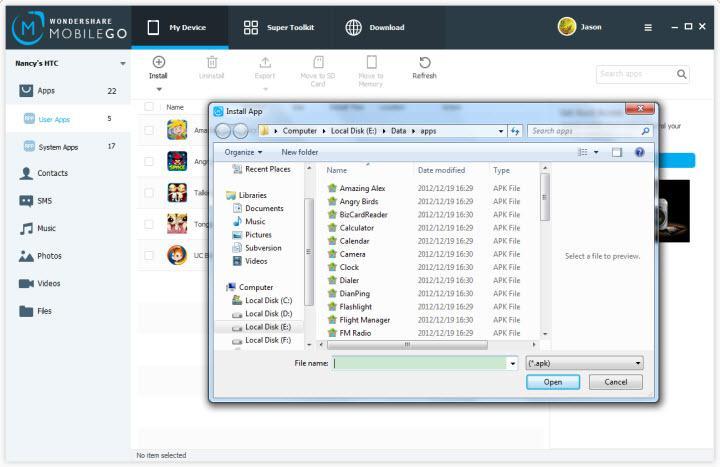The image size is (720, 467).
Task: Check the Talking app row checkbox
Action: click(x=149, y=193)
